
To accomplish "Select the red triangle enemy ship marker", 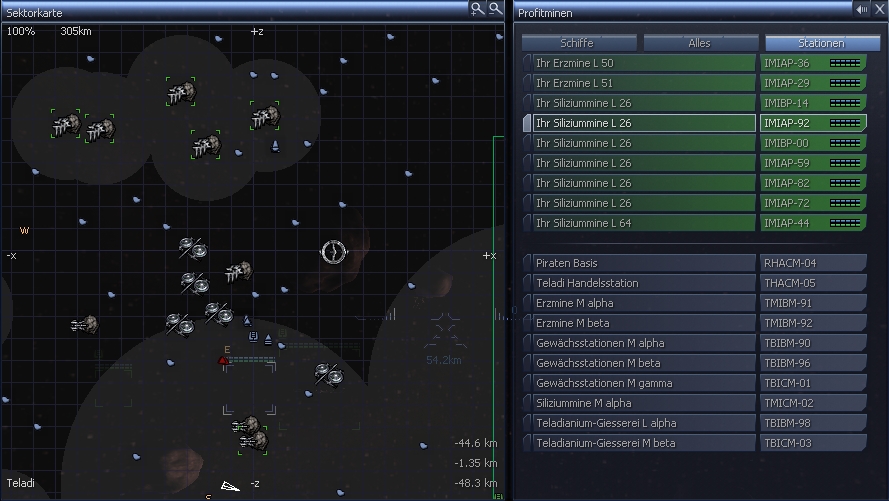I will [x=223, y=359].
